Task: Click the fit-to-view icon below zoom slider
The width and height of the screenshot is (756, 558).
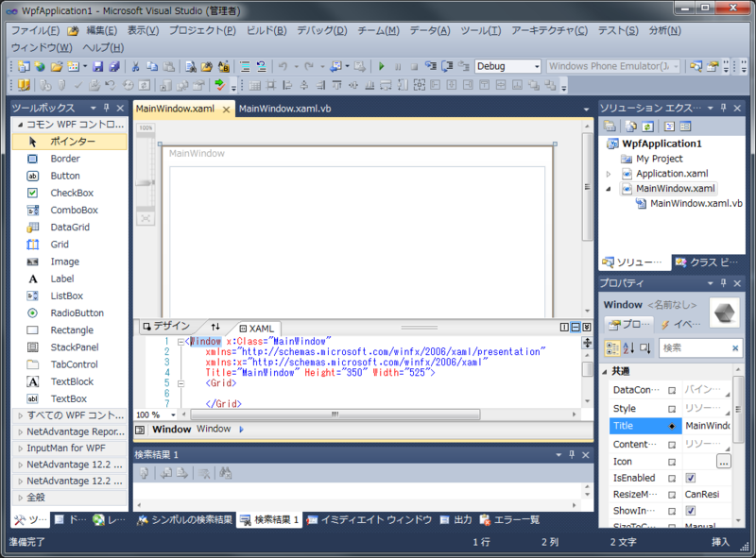Action: click(x=146, y=219)
